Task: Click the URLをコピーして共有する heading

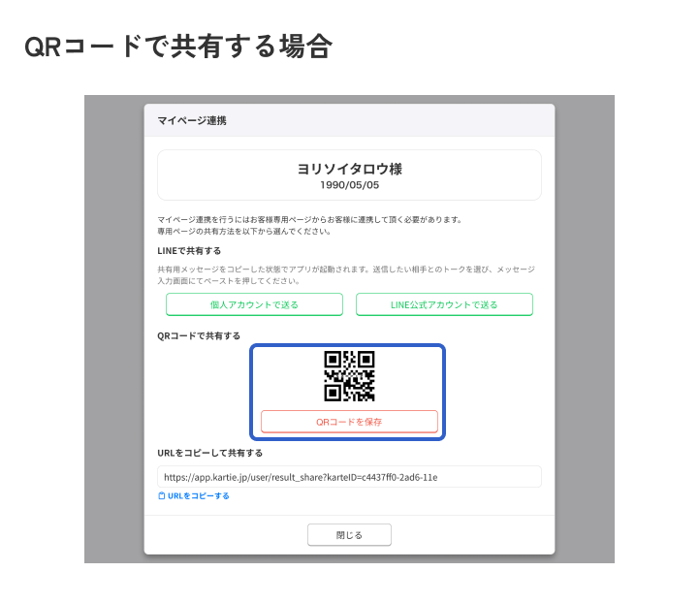Action: (209, 453)
